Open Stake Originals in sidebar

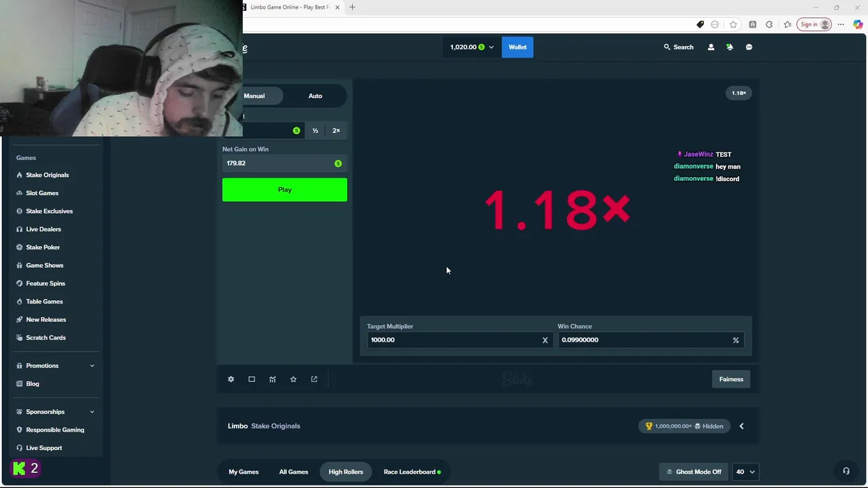(x=47, y=175)
